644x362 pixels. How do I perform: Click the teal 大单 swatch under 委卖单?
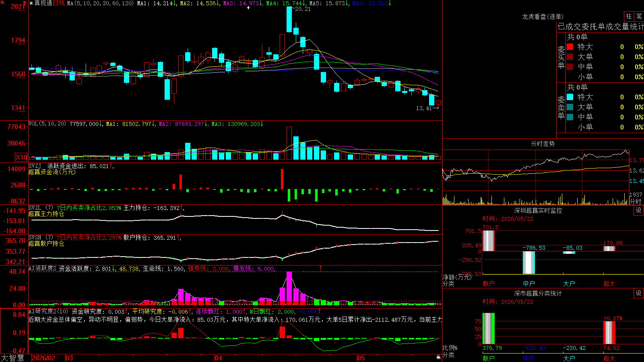[570, 107]
